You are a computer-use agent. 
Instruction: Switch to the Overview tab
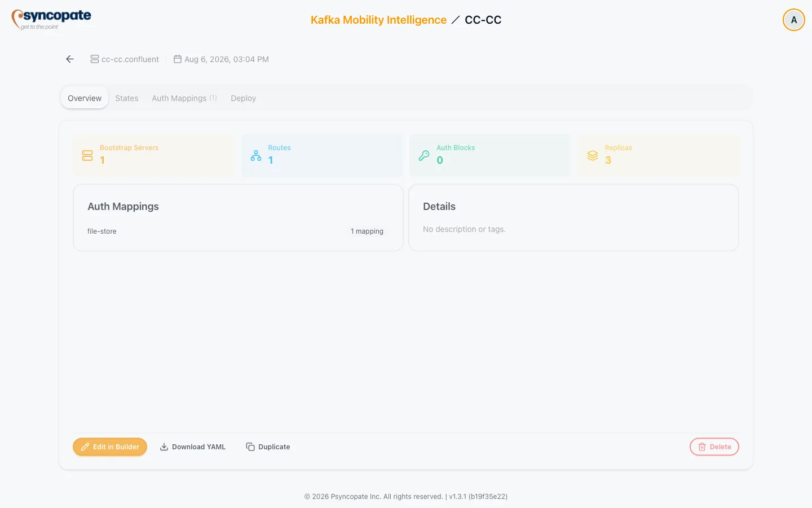[x=85, y=98]
